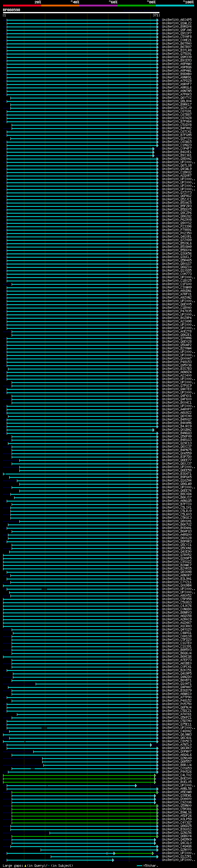Select the UniRef100_C0P4F7 label
Viewport: 197px width, 868px height.
pyautogui.click(x=177, y=149)
